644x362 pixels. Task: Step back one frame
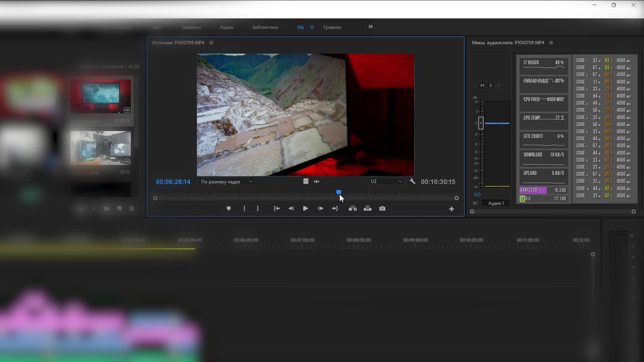(291, 208)
